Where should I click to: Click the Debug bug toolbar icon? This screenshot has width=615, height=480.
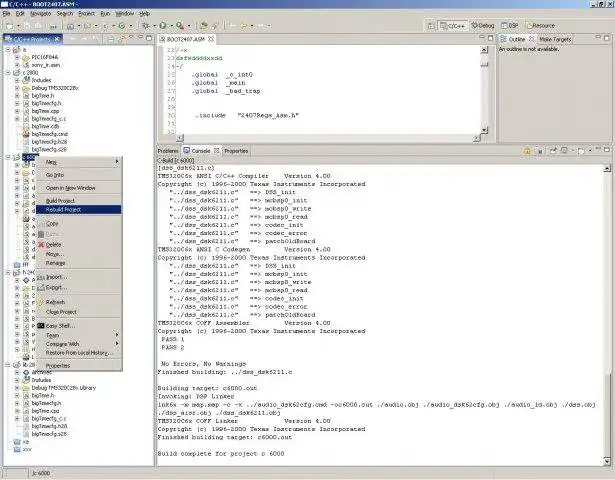tap(146, 26)
